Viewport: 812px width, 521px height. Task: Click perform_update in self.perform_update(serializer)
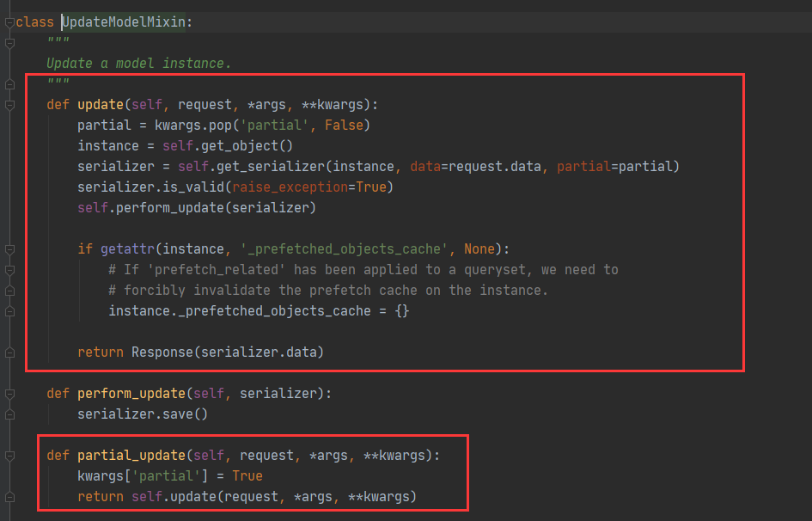pos(169,208)
